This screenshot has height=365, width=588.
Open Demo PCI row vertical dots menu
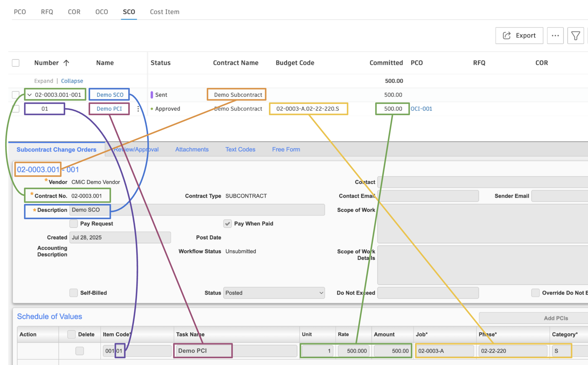click(138, 109)
